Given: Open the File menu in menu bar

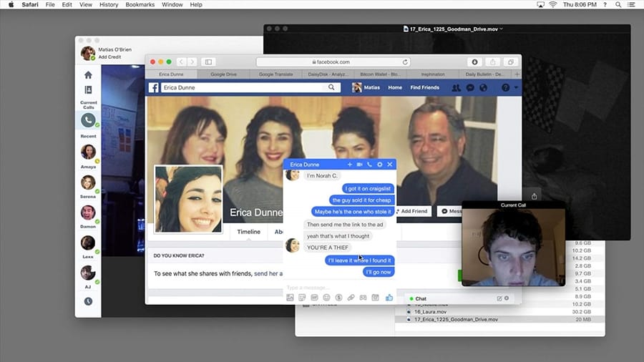Looking at the screenshot, I should coord(50,4).
